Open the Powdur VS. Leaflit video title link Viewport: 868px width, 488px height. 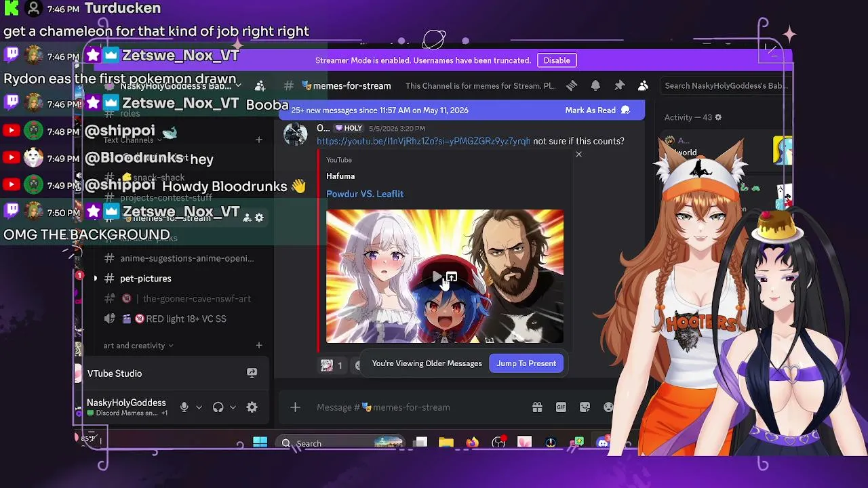(365, 194)
